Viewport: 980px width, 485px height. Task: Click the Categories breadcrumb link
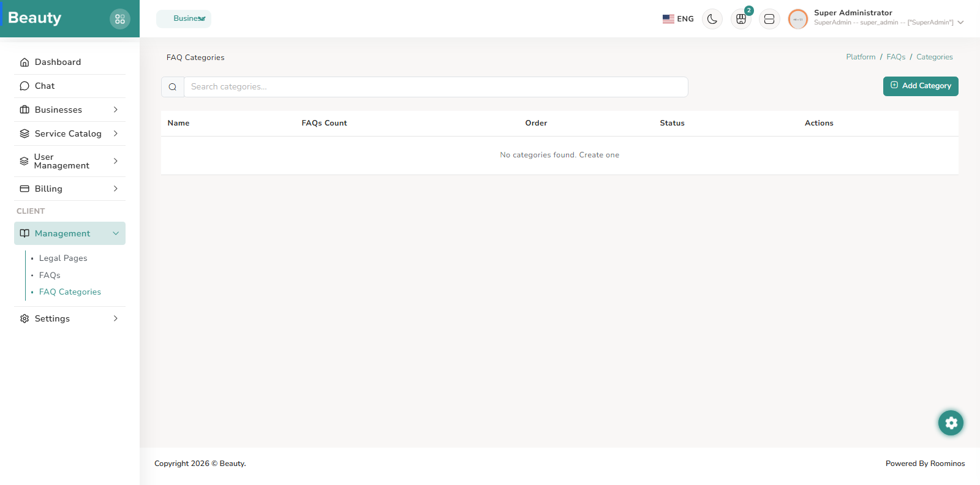point(935,57)
